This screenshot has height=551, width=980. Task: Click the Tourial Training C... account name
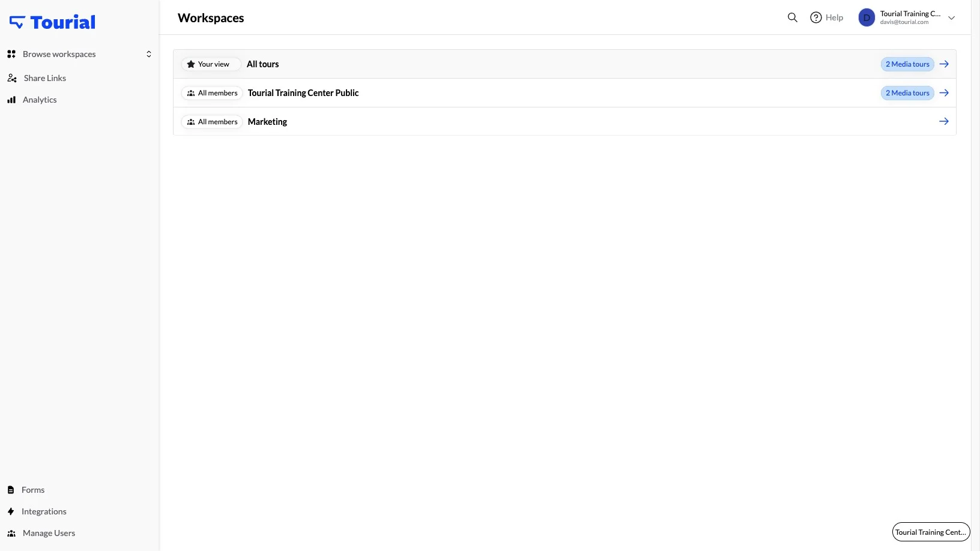coord(910,14)
